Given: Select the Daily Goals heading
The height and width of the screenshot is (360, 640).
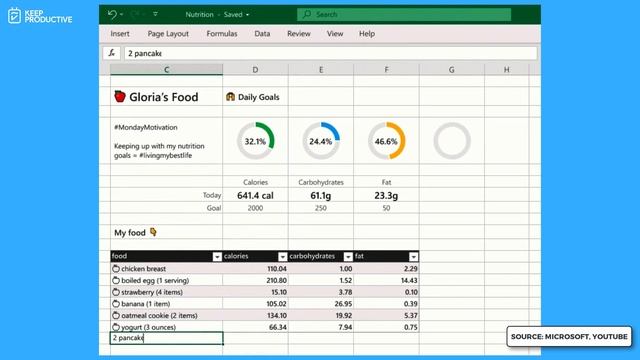Looking at the screenshot, I should pyautogui.click(x=259, y=97).
